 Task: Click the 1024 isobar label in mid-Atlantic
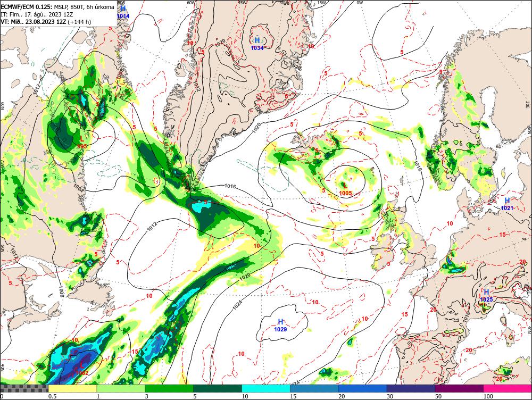point(238,304)
